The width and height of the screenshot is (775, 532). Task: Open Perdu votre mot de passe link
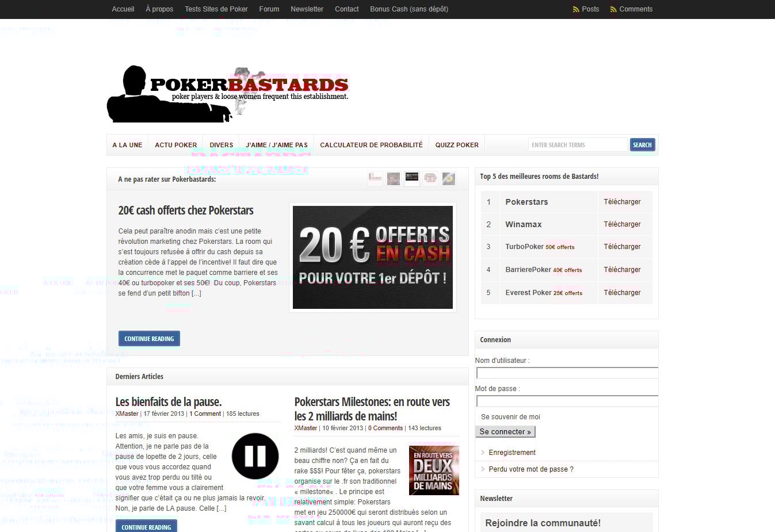[x=531, y=469]
